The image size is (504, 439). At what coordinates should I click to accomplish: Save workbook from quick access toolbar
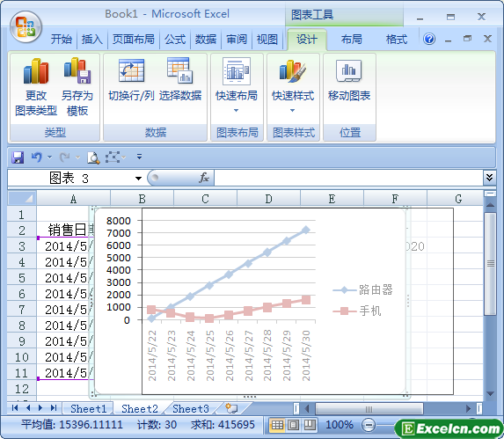(x=18, y=157)
